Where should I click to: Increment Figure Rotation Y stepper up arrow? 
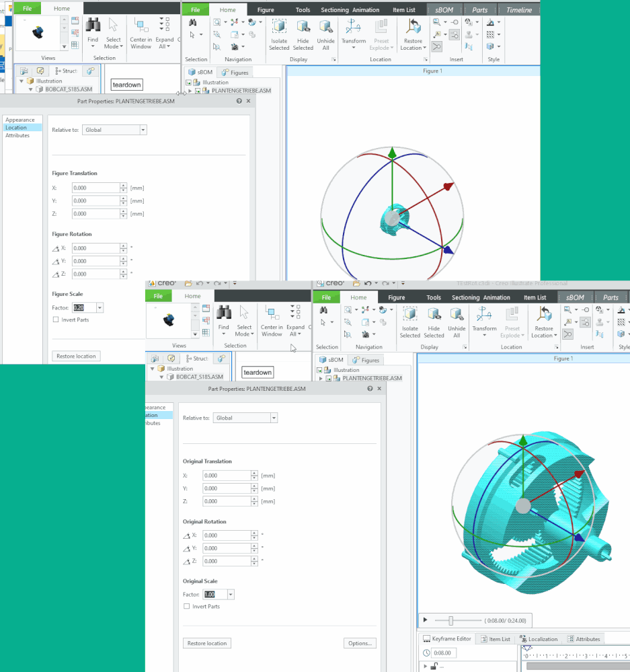[123, 258]
